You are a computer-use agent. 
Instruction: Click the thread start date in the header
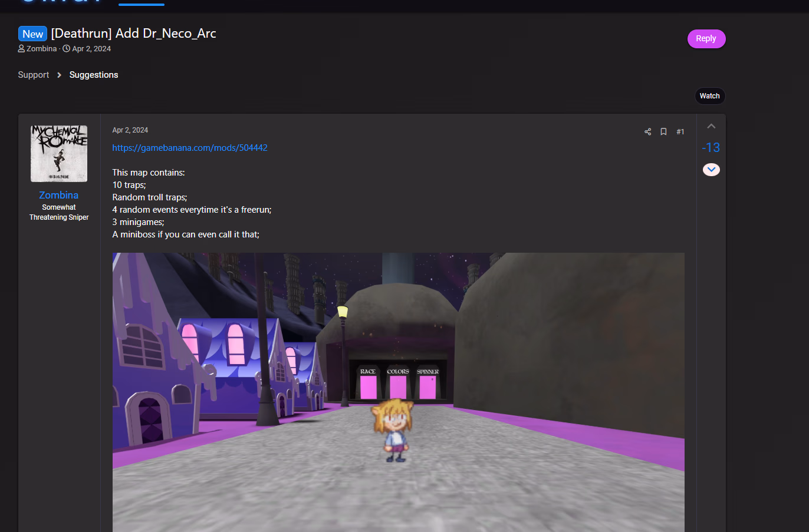pyautogui.click(x=91, y=49)
